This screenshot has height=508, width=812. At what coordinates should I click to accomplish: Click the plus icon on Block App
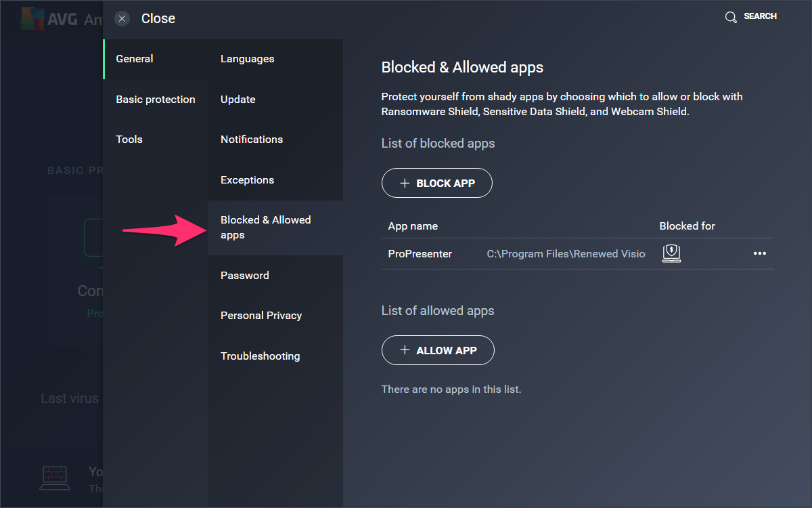click(x=405, y=183)
